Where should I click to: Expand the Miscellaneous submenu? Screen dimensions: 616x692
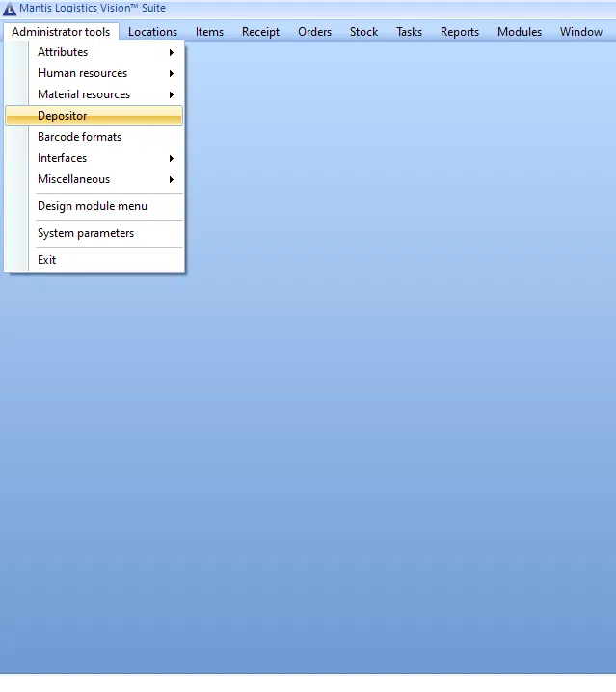(x=73, y=179)
